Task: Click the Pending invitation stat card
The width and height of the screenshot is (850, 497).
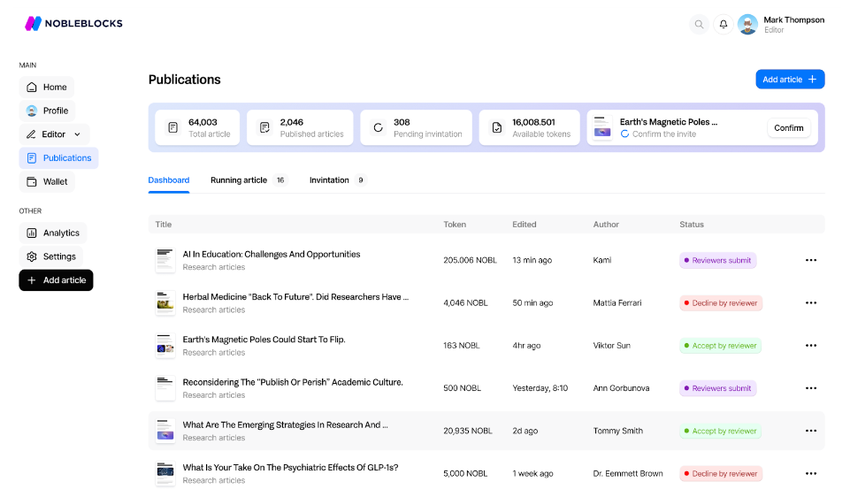Action: pos(416,128)
